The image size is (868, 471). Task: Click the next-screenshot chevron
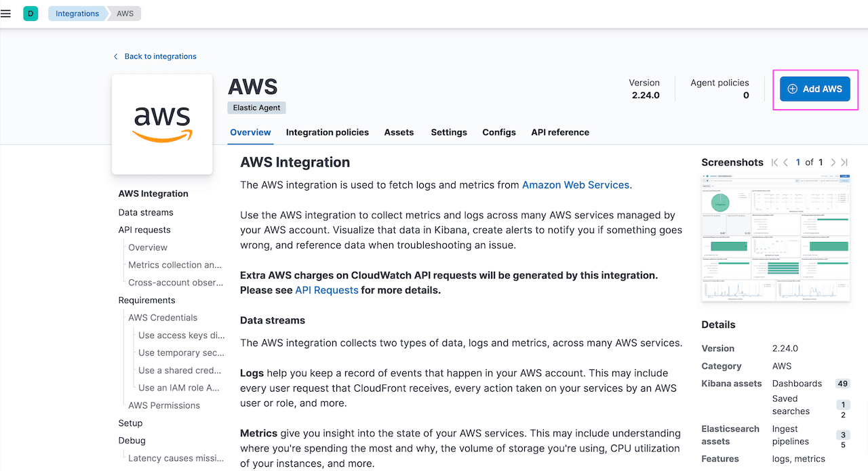[833, 162]
